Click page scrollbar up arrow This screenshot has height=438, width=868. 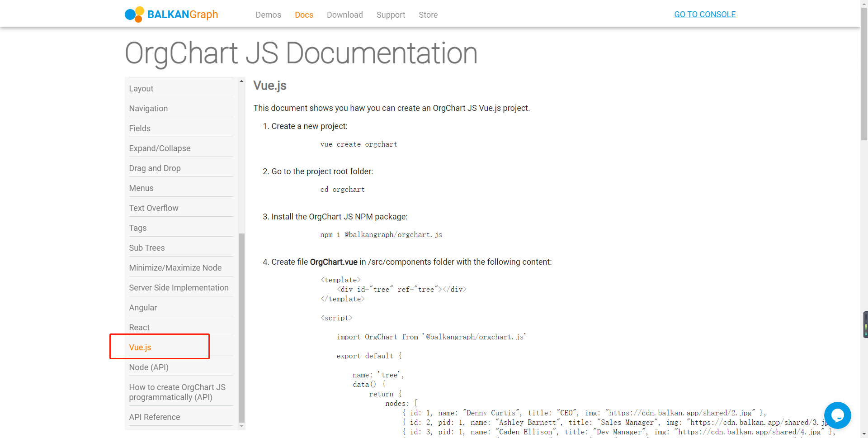864,4
